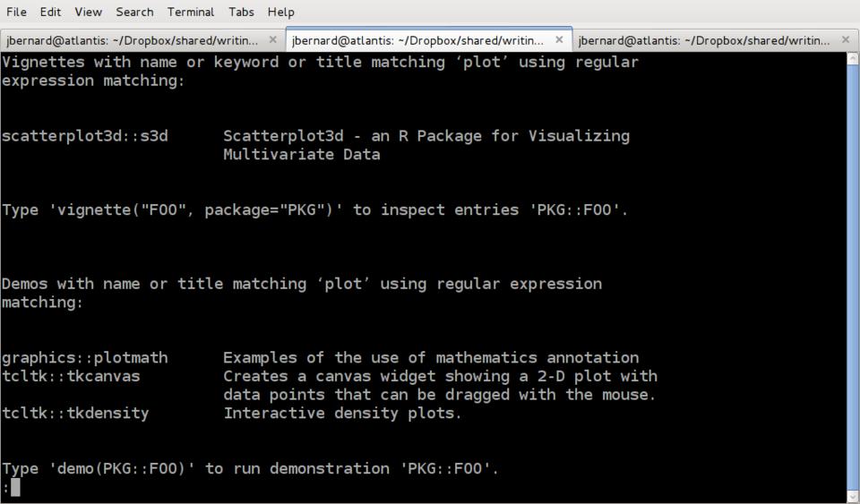Screen dimensions: 860x504
Task: Click the scatterplot3d::s3d vignette entry text
Action: 84,136
